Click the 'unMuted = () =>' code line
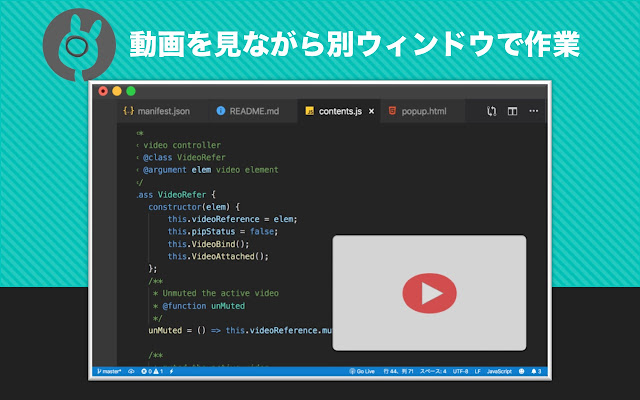The height and width of the screenshot is (400, 640). click(240, 331)
